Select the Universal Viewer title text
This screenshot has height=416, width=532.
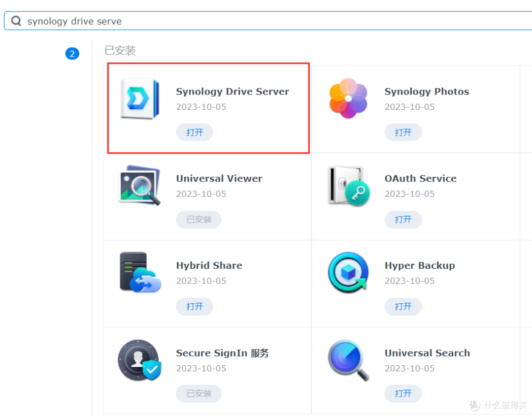[219, 178]
